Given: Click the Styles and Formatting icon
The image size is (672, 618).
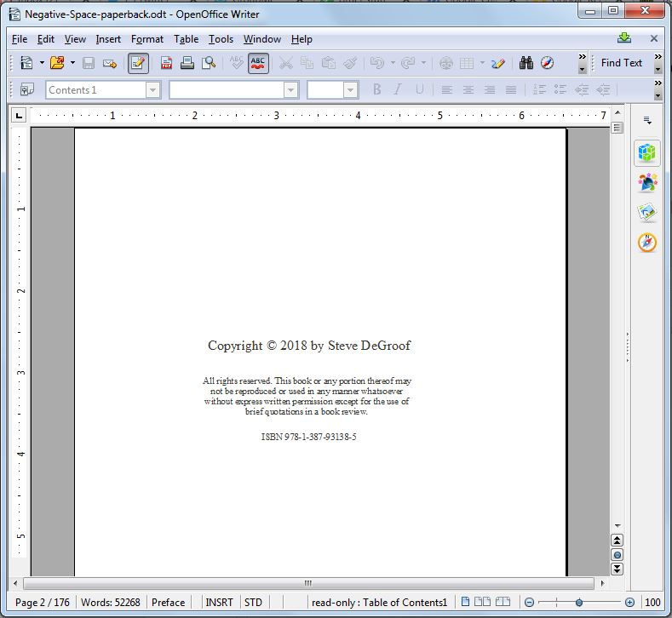Looking at the screenshot, I should (x=27, y=90).
